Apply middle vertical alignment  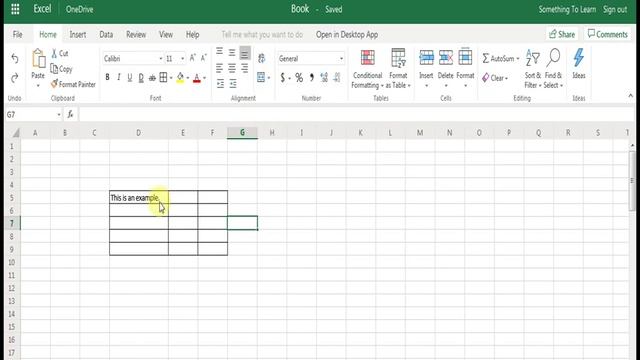point(232,52)
